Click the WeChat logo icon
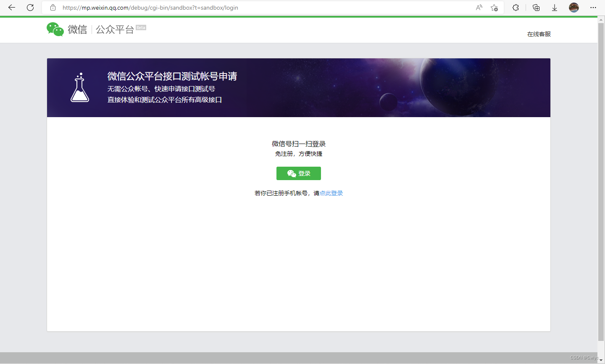This screenshot has width=605, height=364. coord(55,29)
